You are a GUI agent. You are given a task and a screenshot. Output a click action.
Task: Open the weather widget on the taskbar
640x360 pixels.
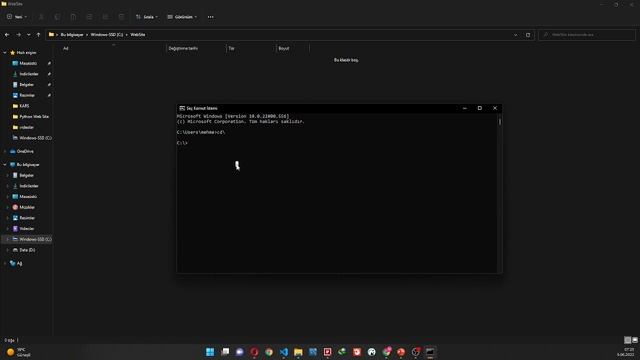tap(19, 352)
